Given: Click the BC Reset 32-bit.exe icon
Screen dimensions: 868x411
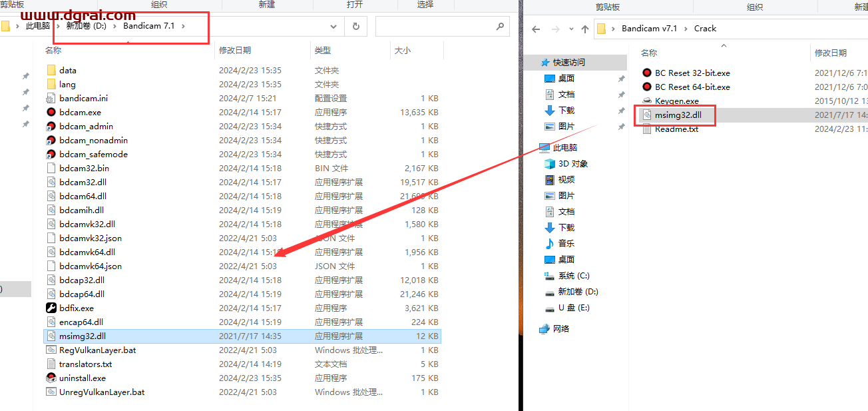Looking at the screenshot, I should click(647, 73).
